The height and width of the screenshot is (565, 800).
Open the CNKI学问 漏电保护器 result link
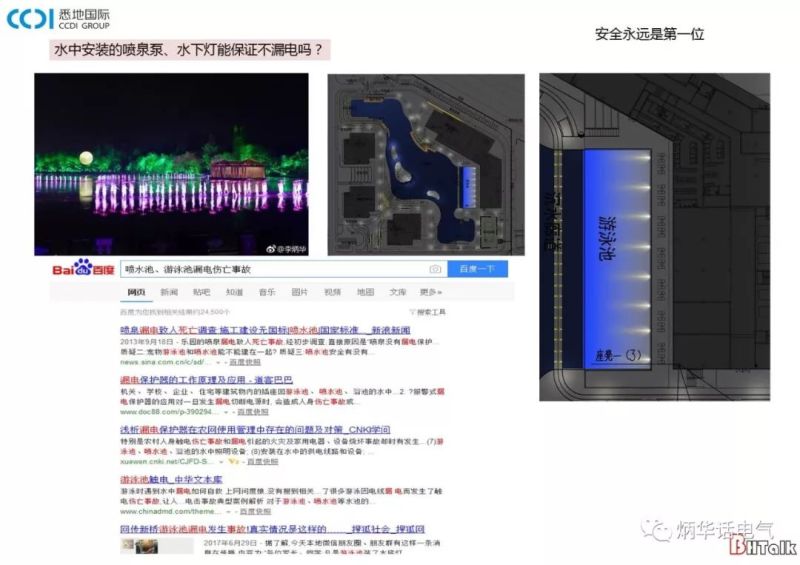pyautogui.click(x=255, y=430)
